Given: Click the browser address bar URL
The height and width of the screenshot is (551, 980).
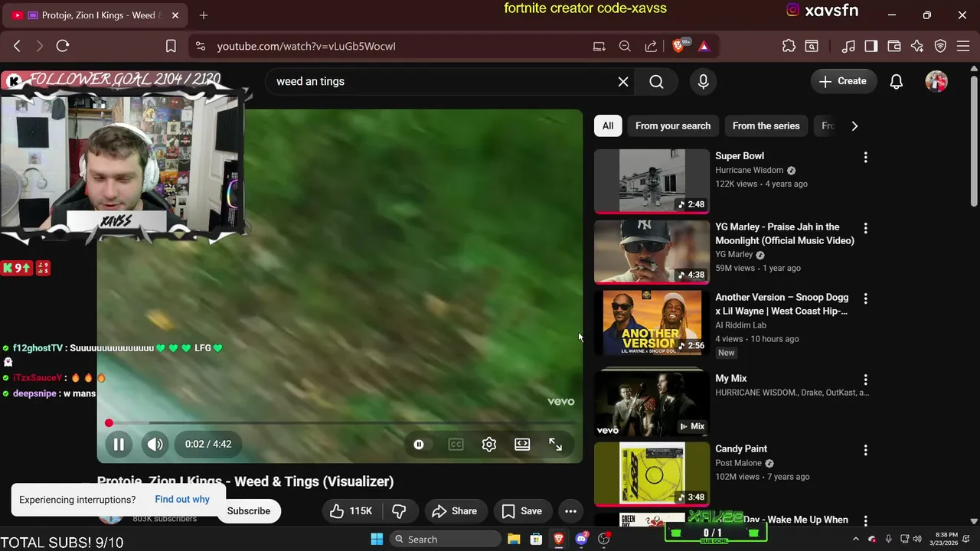Looking at the screenshot, I should tap(306, 46).
